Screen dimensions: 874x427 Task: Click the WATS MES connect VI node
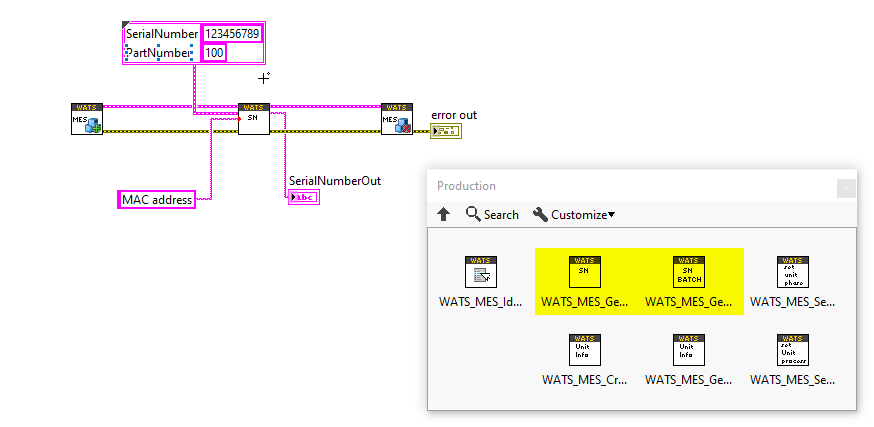[87, 119]
